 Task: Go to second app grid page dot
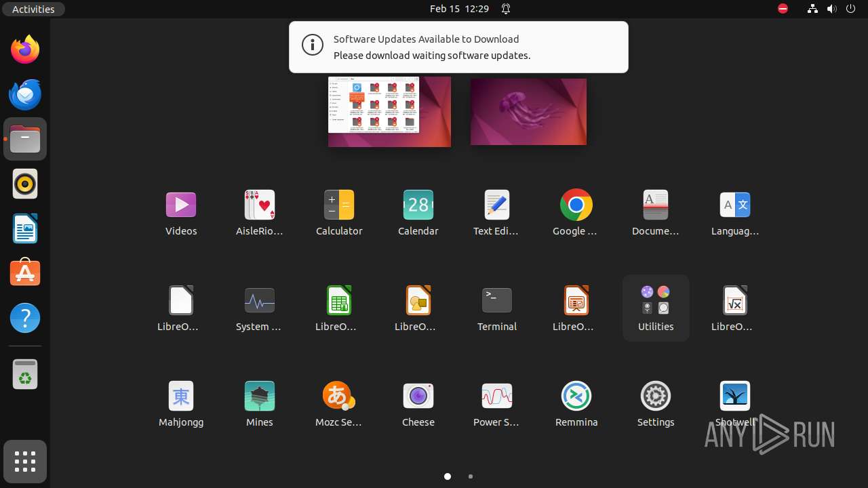471,476
